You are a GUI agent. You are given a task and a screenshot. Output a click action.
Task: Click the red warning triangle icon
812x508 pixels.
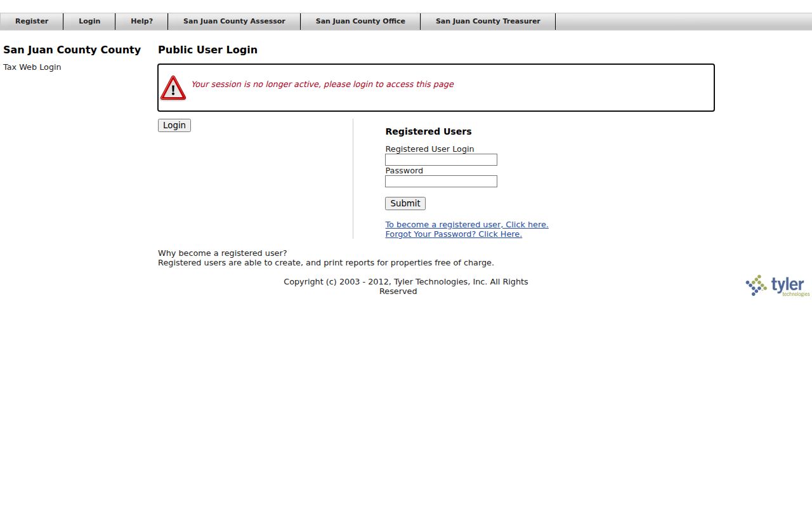tap(173, 88)
